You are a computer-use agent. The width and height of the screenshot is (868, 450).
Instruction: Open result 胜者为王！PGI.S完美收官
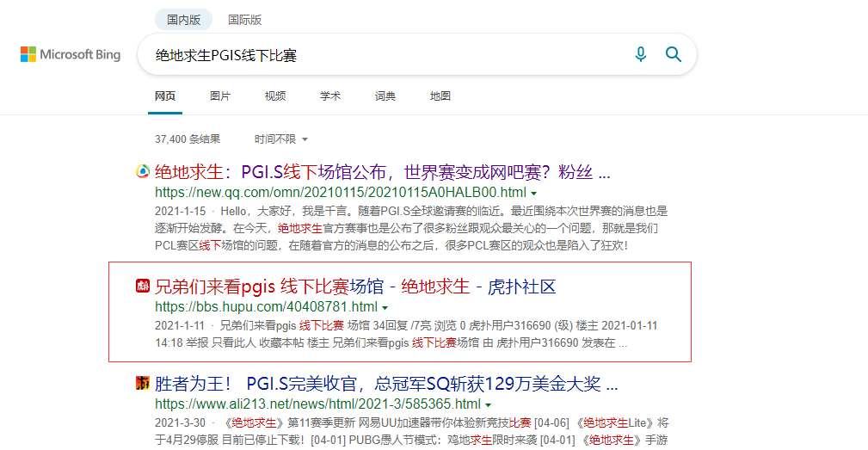[x=386, y=384]
